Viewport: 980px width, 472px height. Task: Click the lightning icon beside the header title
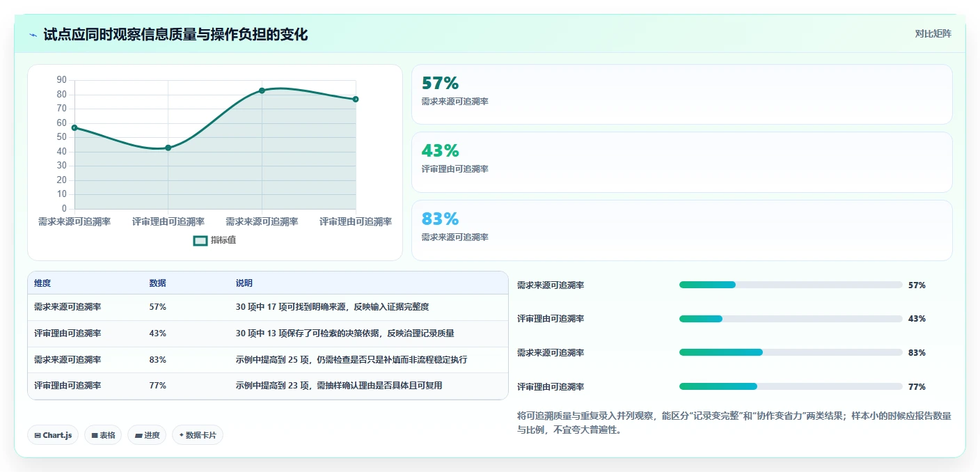33,35
